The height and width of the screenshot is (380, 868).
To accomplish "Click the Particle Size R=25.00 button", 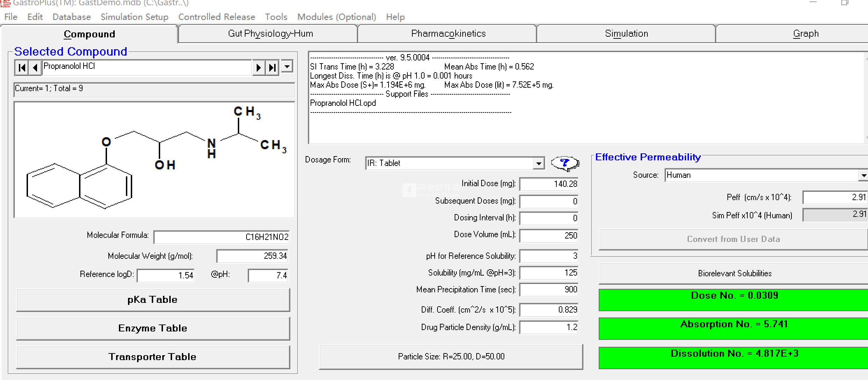I will coord(451,357).
